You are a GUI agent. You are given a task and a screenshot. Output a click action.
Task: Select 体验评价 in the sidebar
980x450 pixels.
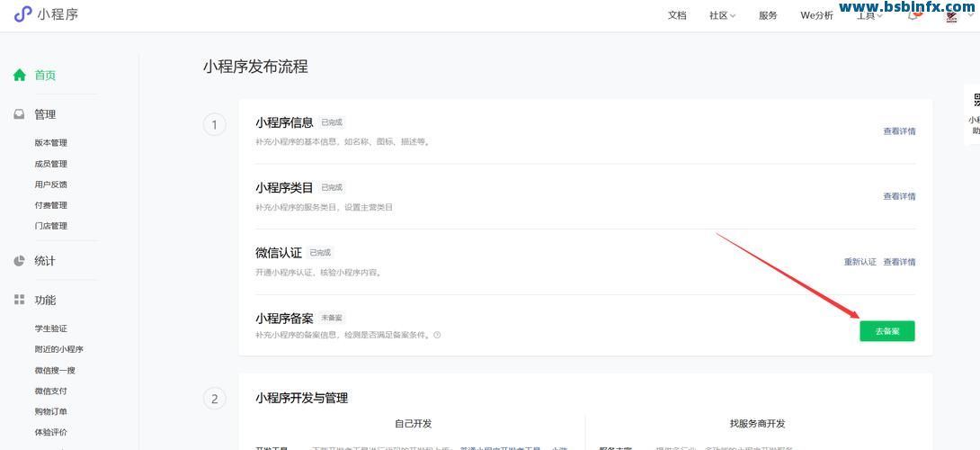pos(50,433)
